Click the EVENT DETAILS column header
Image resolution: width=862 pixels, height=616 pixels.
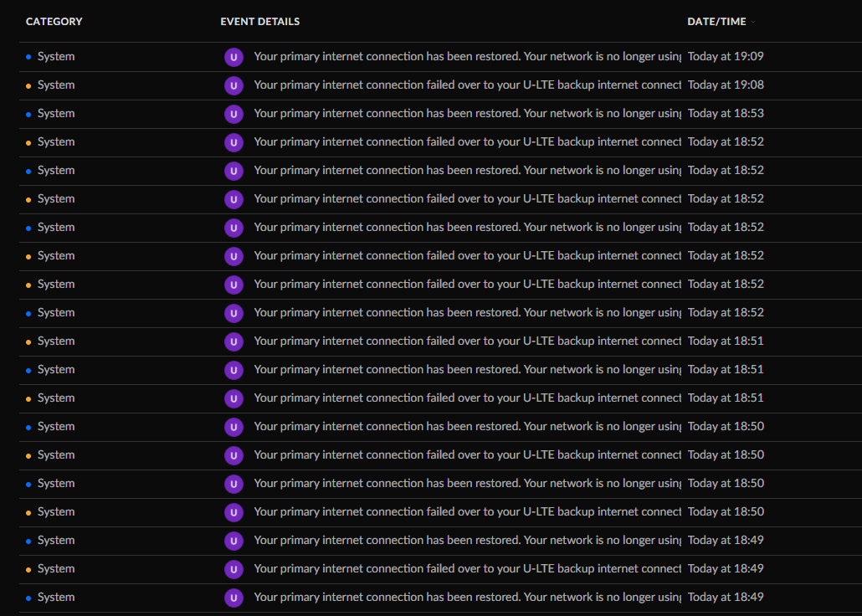click(260, 22)
